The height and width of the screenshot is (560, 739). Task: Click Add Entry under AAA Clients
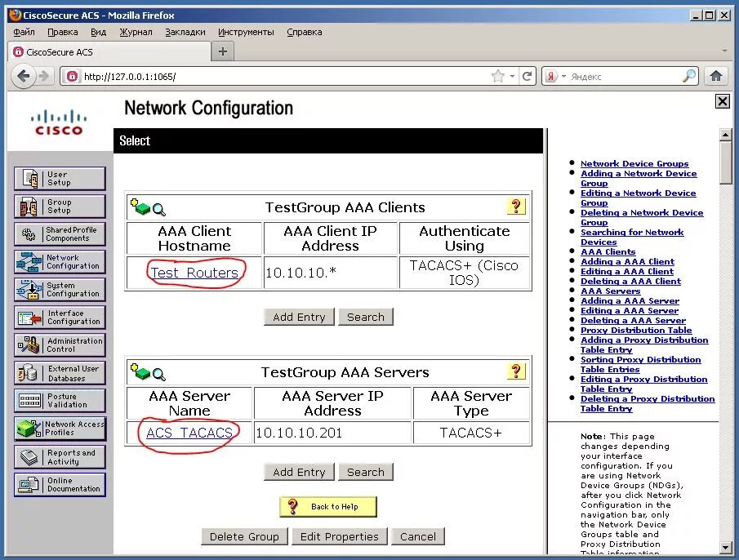299,317
